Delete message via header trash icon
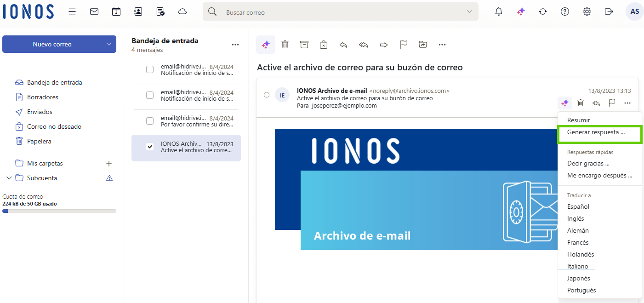This screenshot has width=644, height=303. [x=581, y=103]
